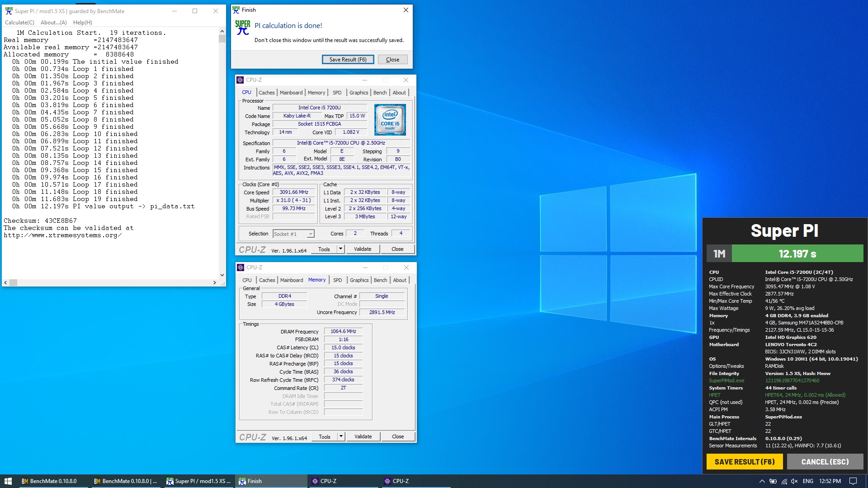Screen dimensions: 868x488
Task: Switch to Mainboard tab in upper CPU-Z
Action: tap(291, 93)
